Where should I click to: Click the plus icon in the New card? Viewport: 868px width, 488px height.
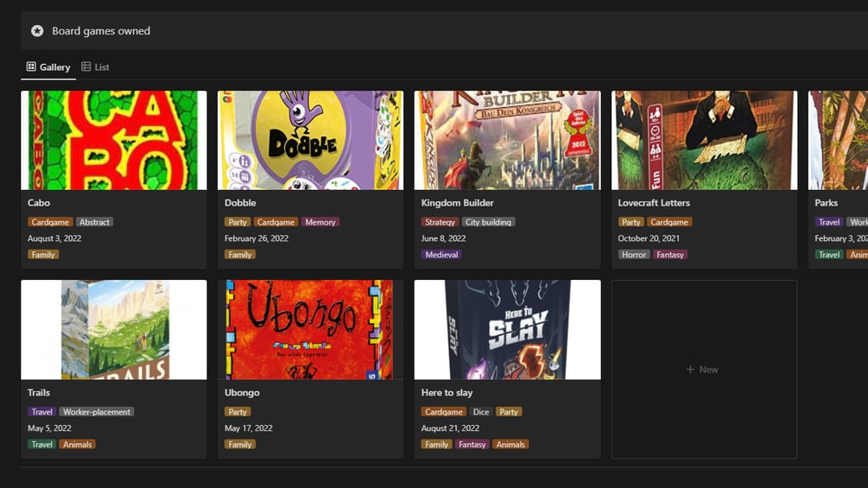(690, 369)
